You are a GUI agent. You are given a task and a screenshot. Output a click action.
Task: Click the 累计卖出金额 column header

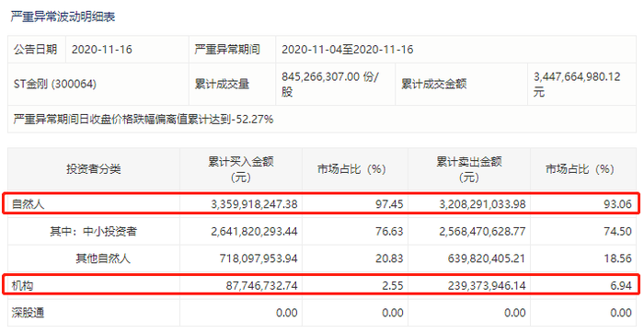click(x=469, y=169)
